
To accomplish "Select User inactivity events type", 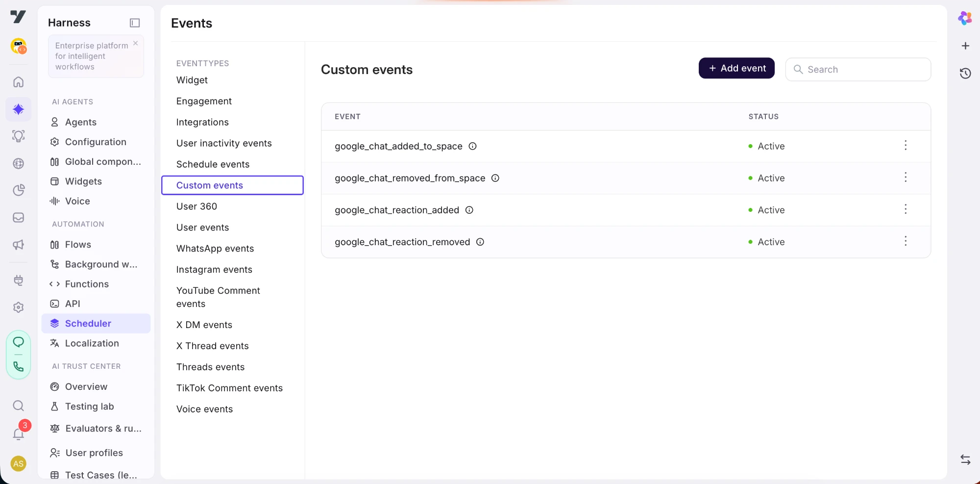I will pos(224,143).
